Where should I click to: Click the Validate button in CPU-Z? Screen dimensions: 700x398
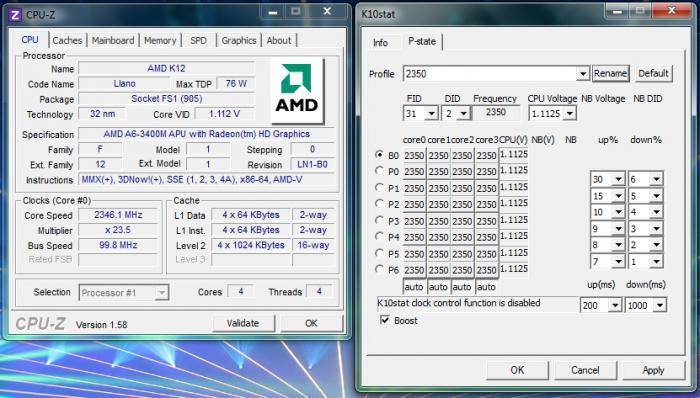tap(243, 323)
